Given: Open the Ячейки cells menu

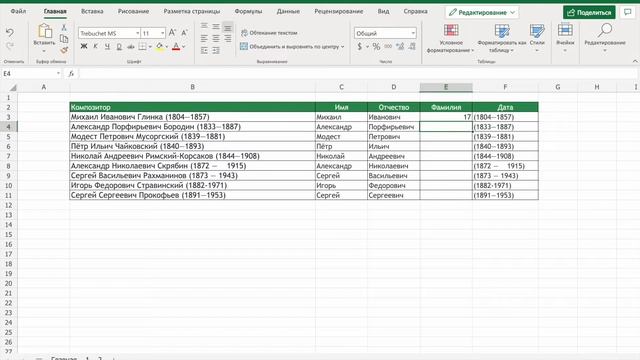Looking at the screenshot, I should [x=565, y=38].
